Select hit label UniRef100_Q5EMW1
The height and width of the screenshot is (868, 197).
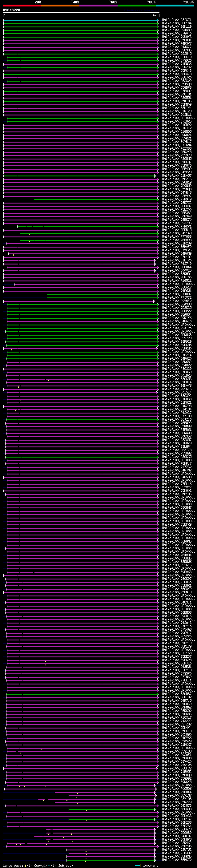pos(176,40)
